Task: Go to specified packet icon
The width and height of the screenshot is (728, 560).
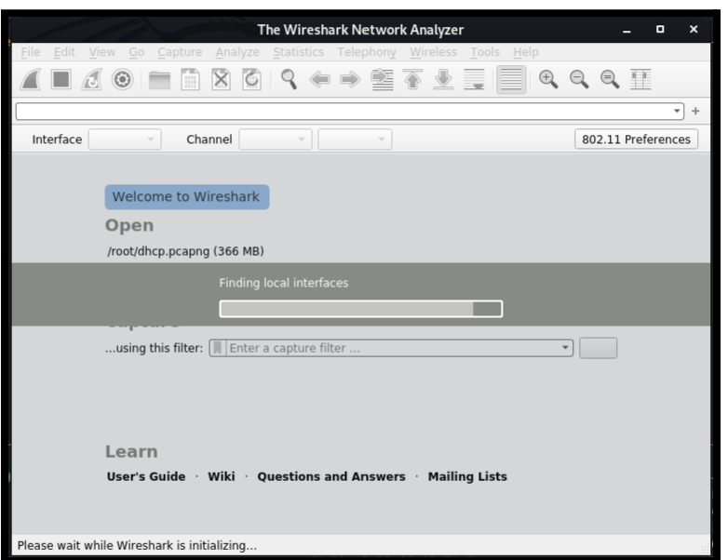Action: click(x=382, y=79)
